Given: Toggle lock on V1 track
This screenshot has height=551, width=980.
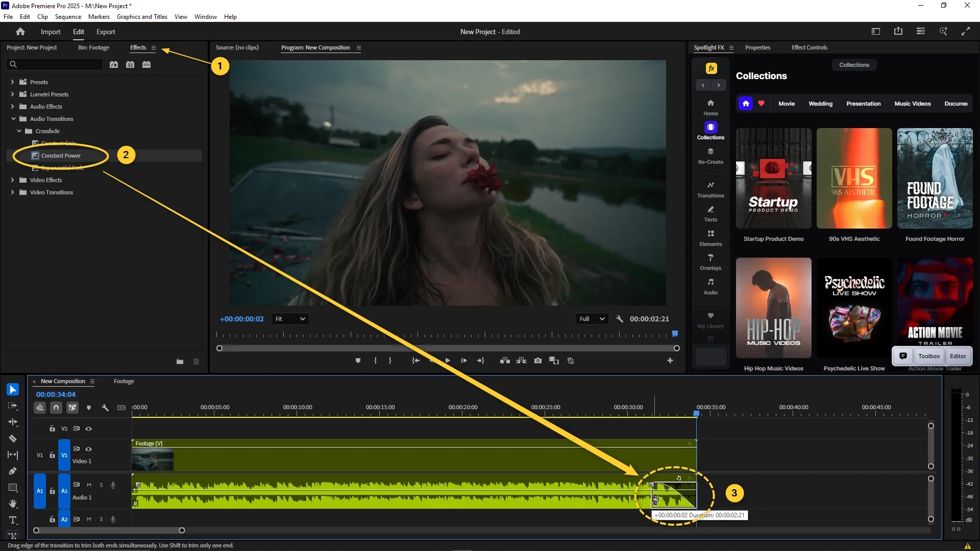Looking at the screenshot, I should coord(52,455).
